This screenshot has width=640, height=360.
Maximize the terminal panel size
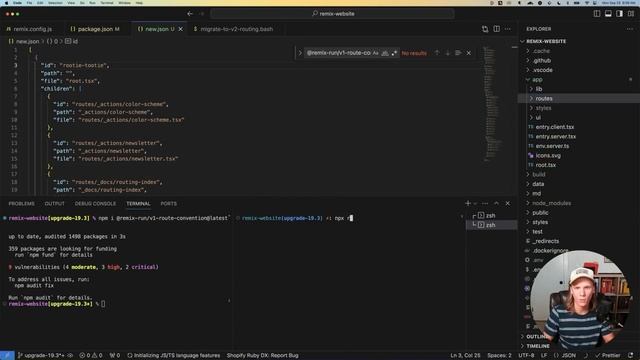point(496,203)
